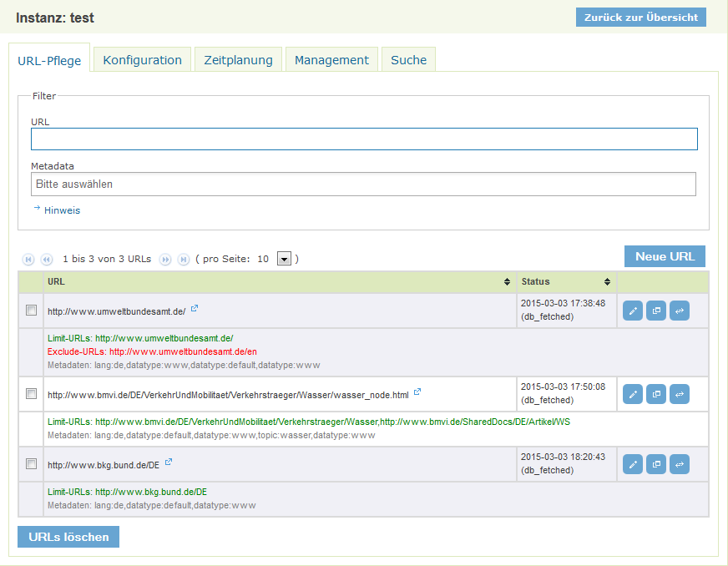Open umweltbundesamt.de via external link icon
The width and height of the screenshot is (728, 566).
[x=195, y=309]
